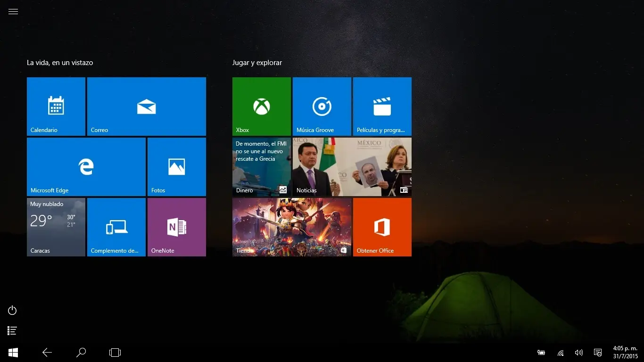Click the power icon
This screenshot has height=362, width=644.
pos(13,310)
